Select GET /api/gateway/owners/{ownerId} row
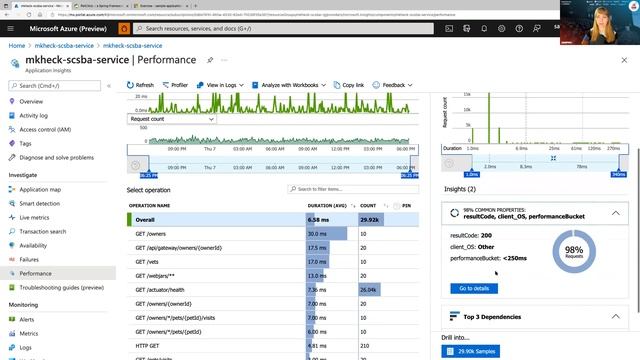Screen dimensions: 640x360 coord(273,248)
